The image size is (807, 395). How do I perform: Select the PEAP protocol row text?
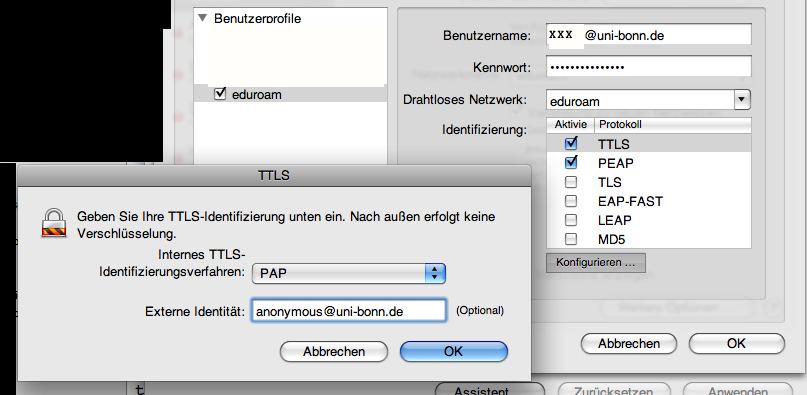coord(616,163)
